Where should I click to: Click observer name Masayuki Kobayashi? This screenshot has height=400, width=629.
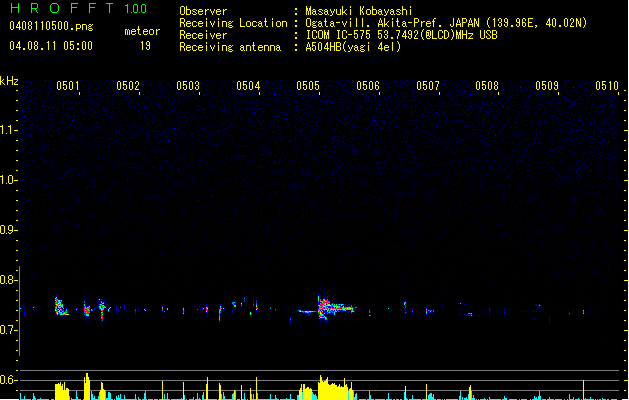(x=359, y=11)
